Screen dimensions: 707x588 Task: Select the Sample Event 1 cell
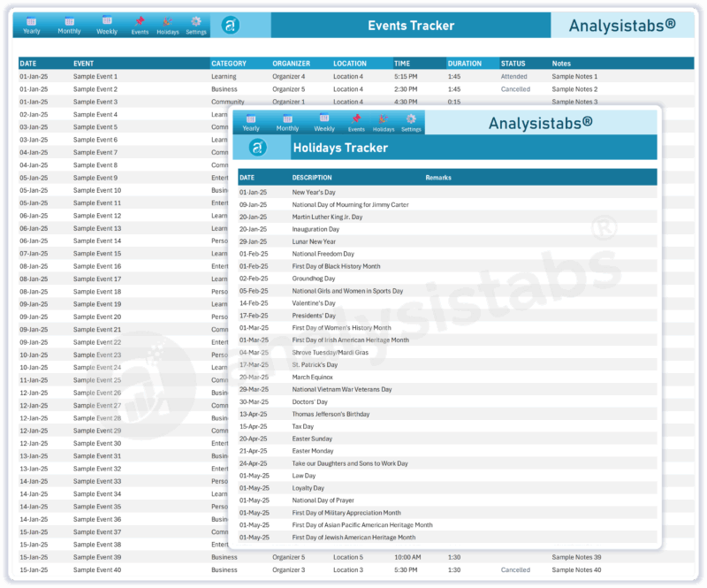(x=95, y=77)
